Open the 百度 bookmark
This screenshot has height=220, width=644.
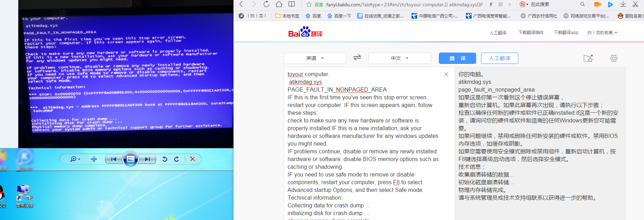pos(313,16)
